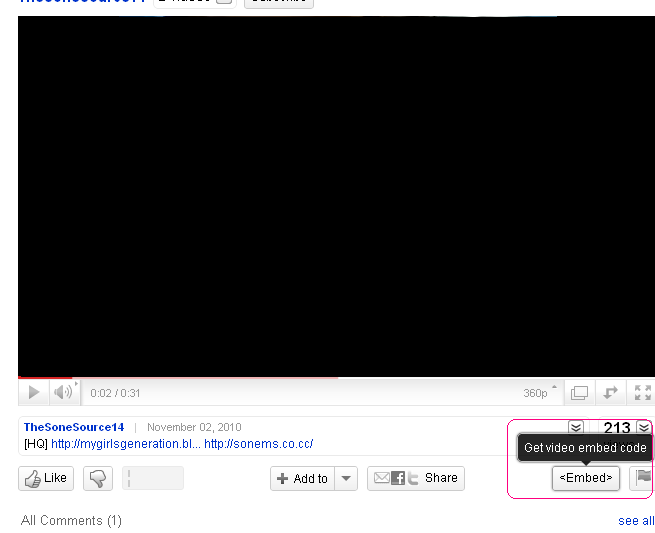Click the All Comments (1) heading
The width and height of the screenshot is (655, 533).
click(x=71, y=520)
